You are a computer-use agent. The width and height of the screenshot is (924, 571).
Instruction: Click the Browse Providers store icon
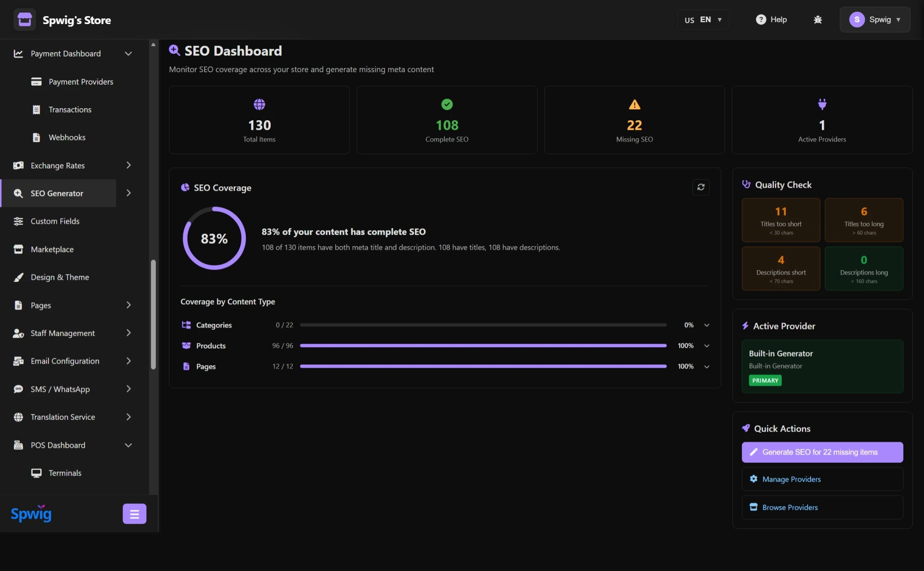(753, 507)
